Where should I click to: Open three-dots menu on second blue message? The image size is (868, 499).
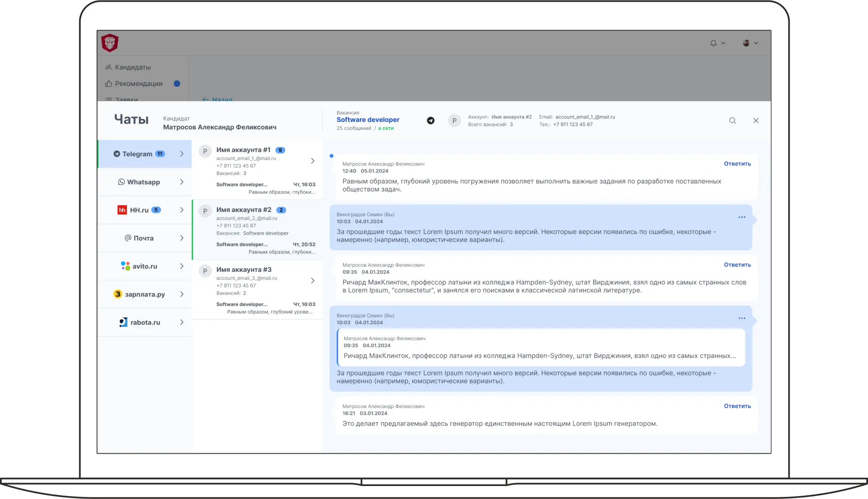[x=741, y=318]
